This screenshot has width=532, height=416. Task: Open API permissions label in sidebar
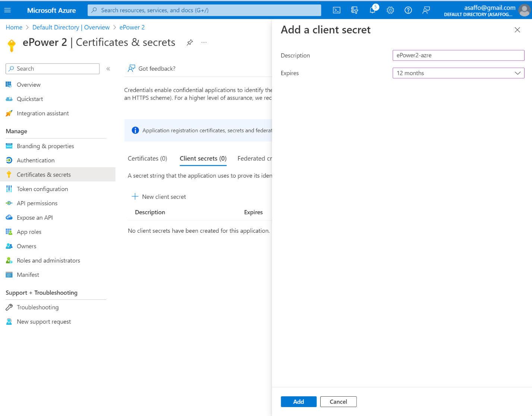pyautogui.click(x=37, y=203)
